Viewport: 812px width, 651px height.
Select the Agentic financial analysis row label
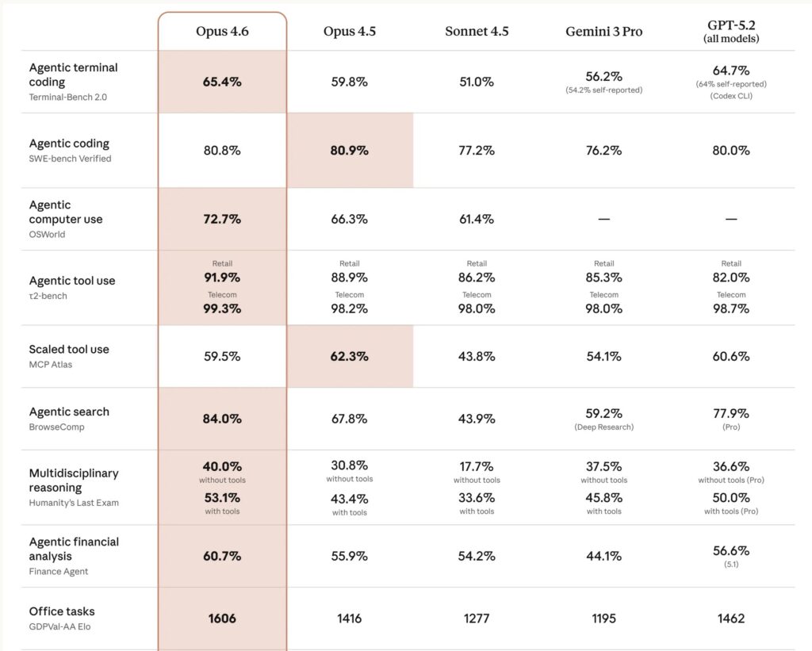pyautogui.click(x=74, y=549)
